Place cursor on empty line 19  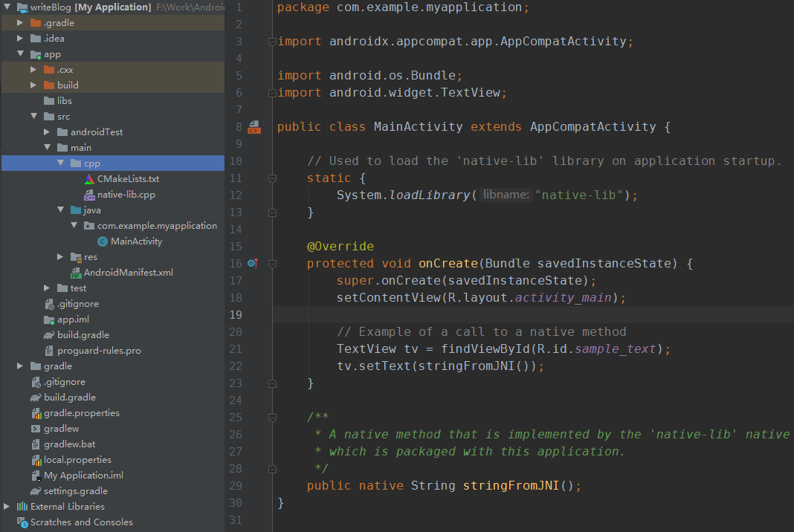click(533, 315)
